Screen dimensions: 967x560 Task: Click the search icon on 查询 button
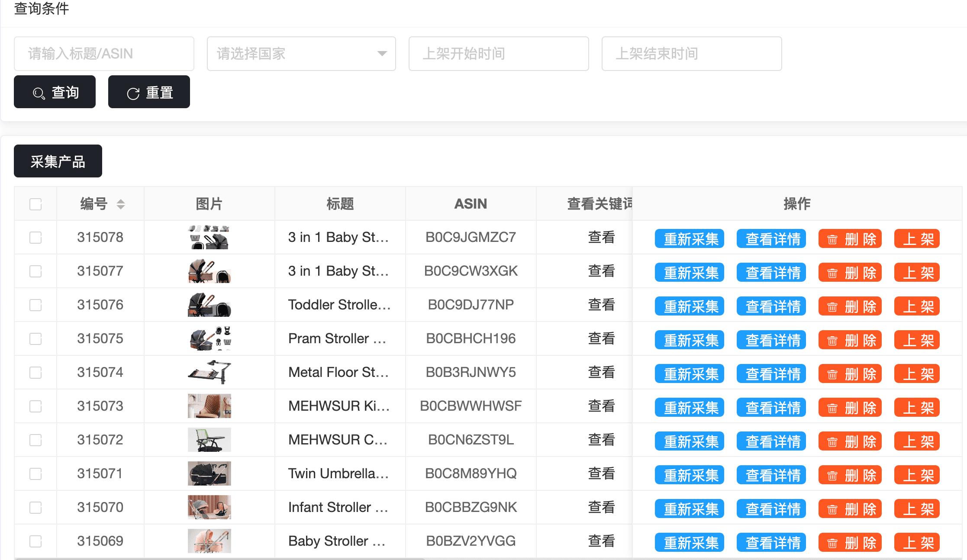point(39,93)
